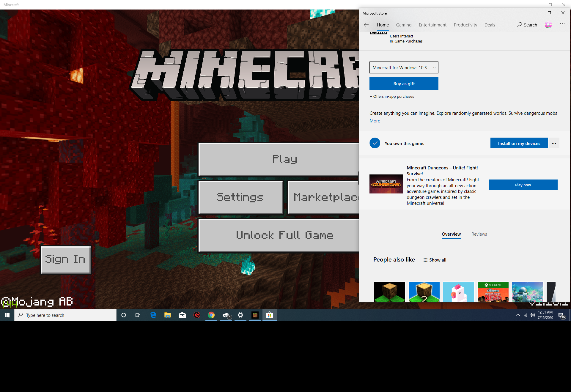Screen dimensions: 571x392
Task: Click Microsoft Store taskbar icon
Action: coord(270,315)
